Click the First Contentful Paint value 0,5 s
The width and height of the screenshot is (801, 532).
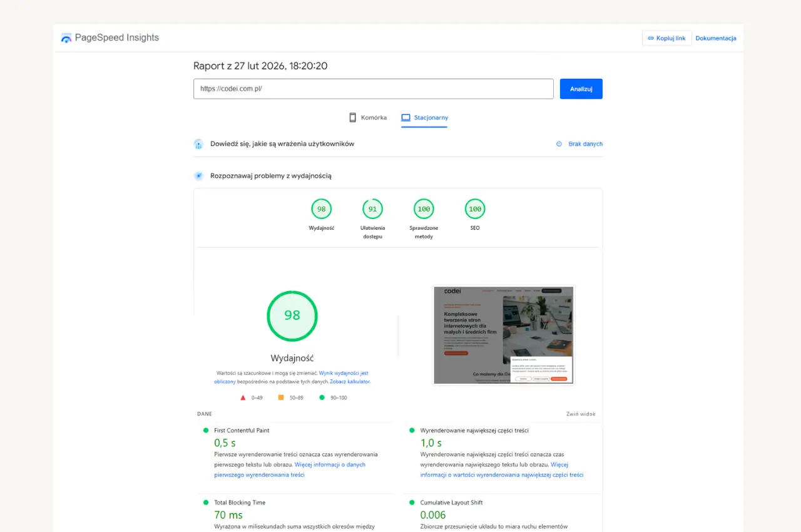pos(225,443)
